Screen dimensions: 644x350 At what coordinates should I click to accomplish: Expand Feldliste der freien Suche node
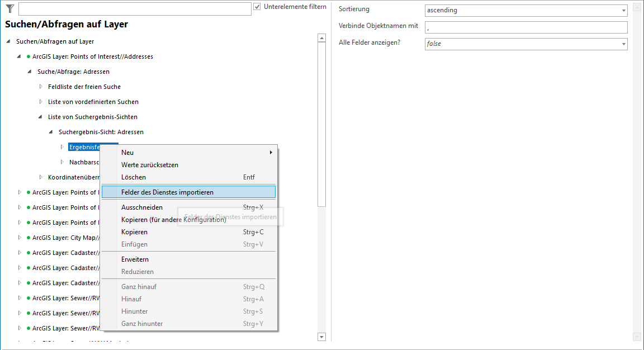[41, 87]
